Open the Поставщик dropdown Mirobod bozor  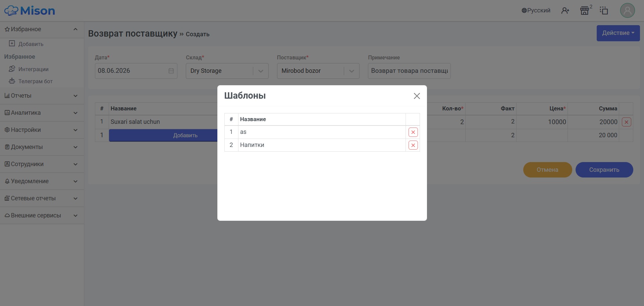[x=318, y=71]
